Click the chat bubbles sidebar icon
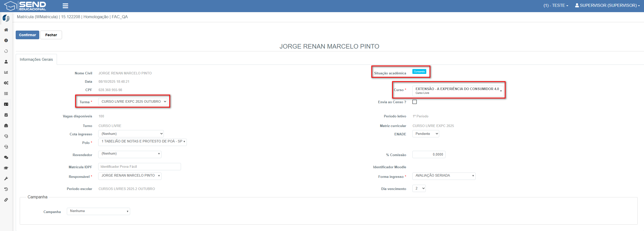 coord(6,157)
